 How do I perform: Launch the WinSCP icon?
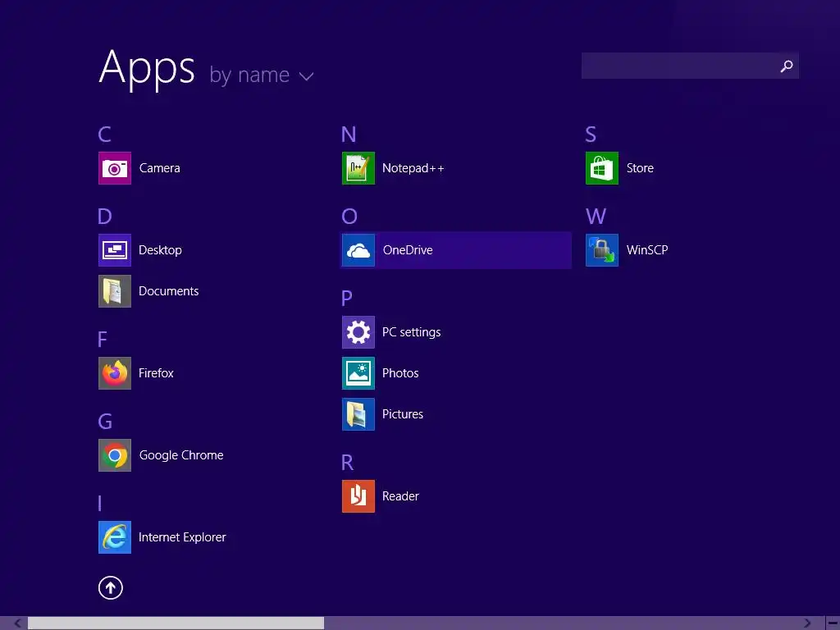602,250
